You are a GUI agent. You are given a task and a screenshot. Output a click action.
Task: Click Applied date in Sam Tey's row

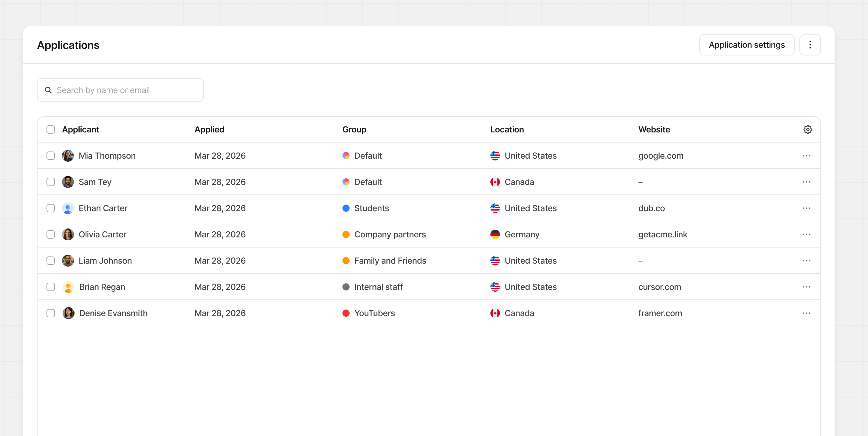[220, 182]
